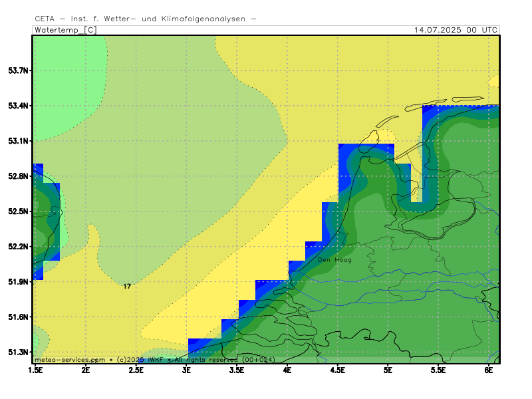The width and height of the screenshot is (532, 399).
Task: Click the 3E longitude axis label
Action: [186, 370]
